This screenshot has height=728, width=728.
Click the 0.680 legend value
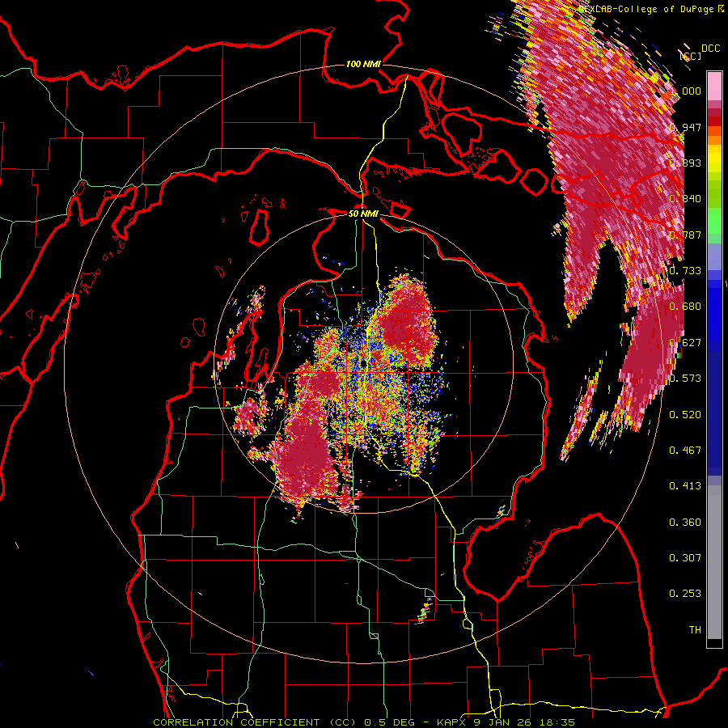685,307
